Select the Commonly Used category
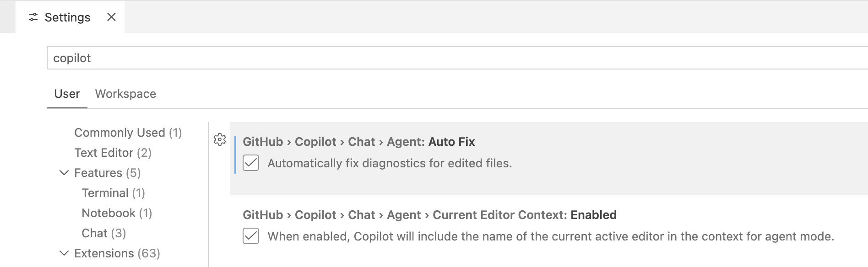Image resolution: width=868 pixels, height=267 pixels. coord(128,133)
